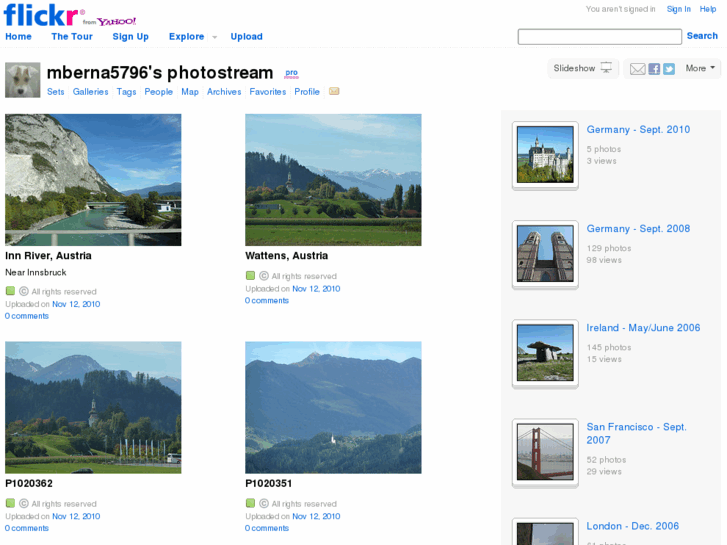
Task: View the People section
Action: pos(159,91)
